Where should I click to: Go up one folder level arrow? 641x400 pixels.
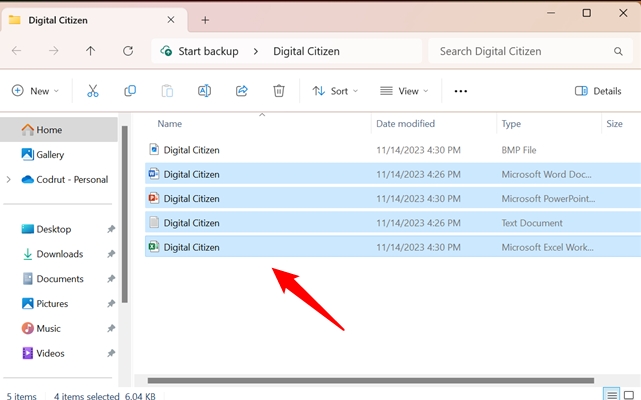tap(91, 51)
